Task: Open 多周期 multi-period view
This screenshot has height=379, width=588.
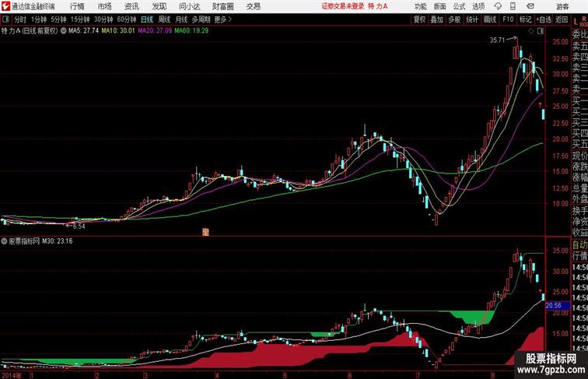Action: [201, 19]
